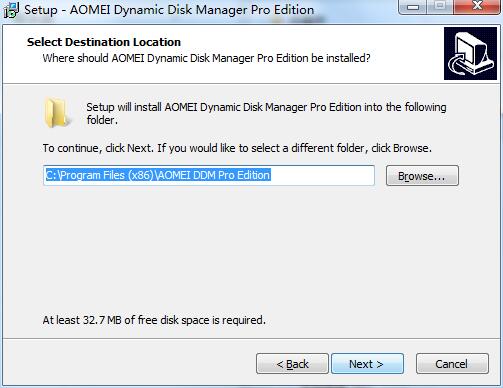Click the '32.7 MB of free disk space' notice

click(154, 320)
